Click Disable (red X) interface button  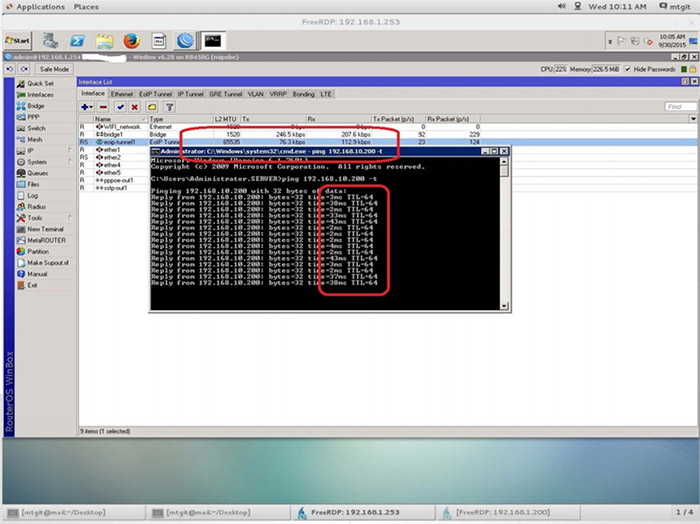point(134,107)
